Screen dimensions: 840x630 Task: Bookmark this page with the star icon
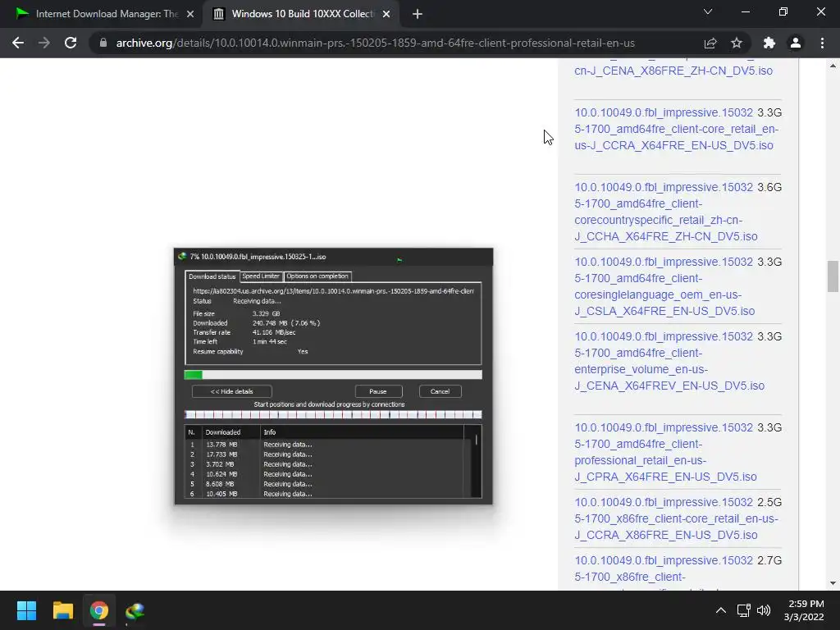pos(737,43)
